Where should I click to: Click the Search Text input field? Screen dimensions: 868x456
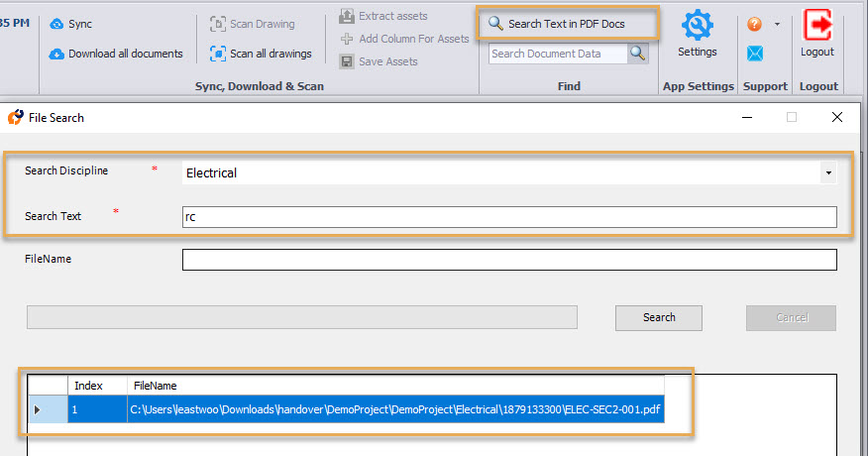(x=509, y=217)
